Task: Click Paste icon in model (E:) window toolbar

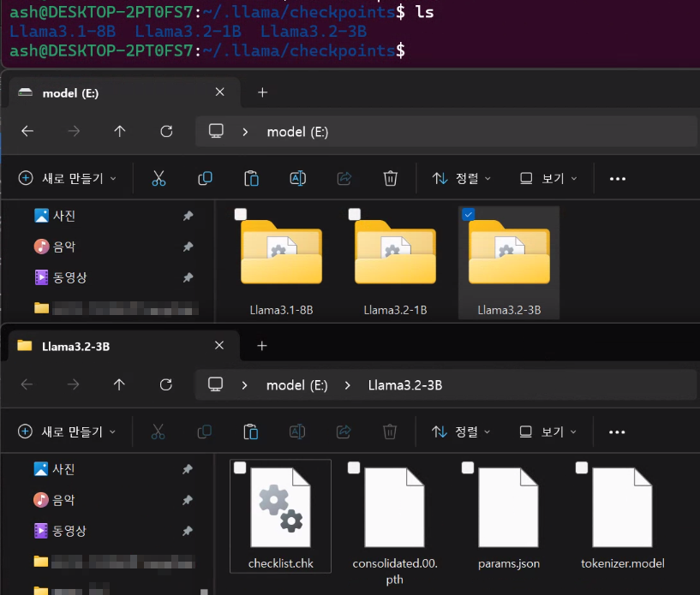Action: (x=251, y=178)
